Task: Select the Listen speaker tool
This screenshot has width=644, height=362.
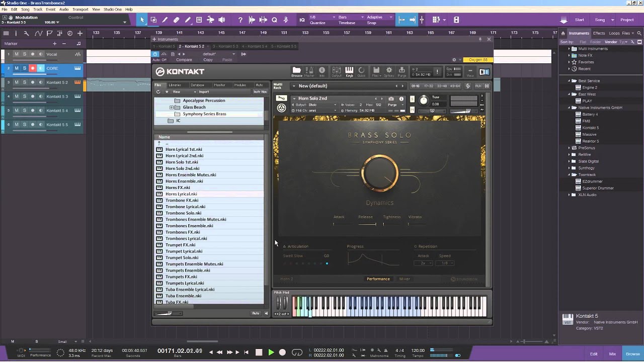Action: click(222, 20)
